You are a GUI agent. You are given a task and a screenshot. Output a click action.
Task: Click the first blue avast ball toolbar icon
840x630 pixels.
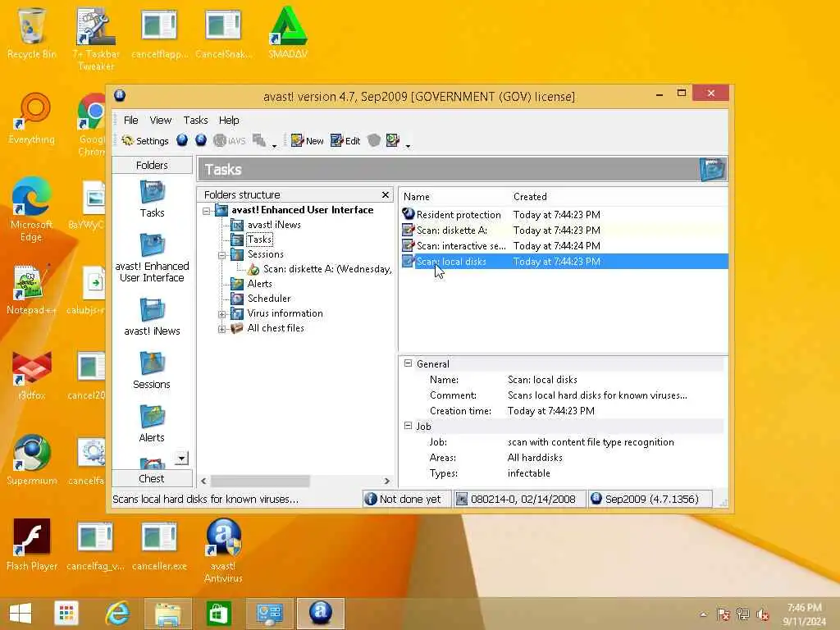pos(182,140)
